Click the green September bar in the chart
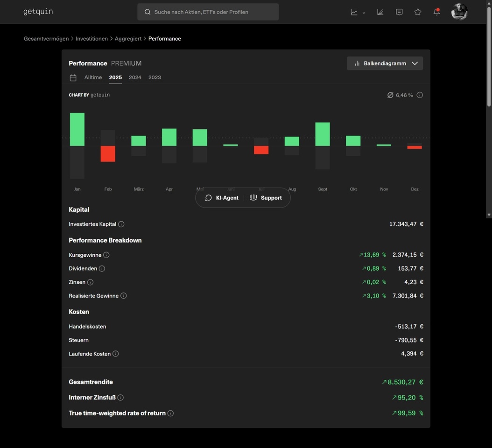This screenshot has height=448, width=492. coord(323,134)
